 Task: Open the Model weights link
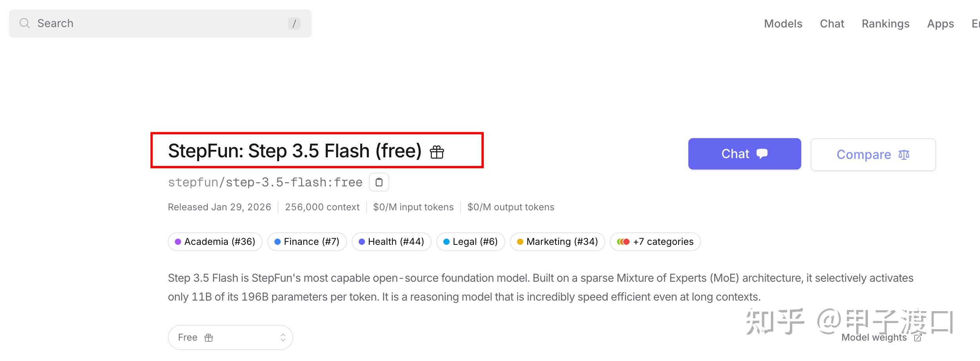coord(874,338)
